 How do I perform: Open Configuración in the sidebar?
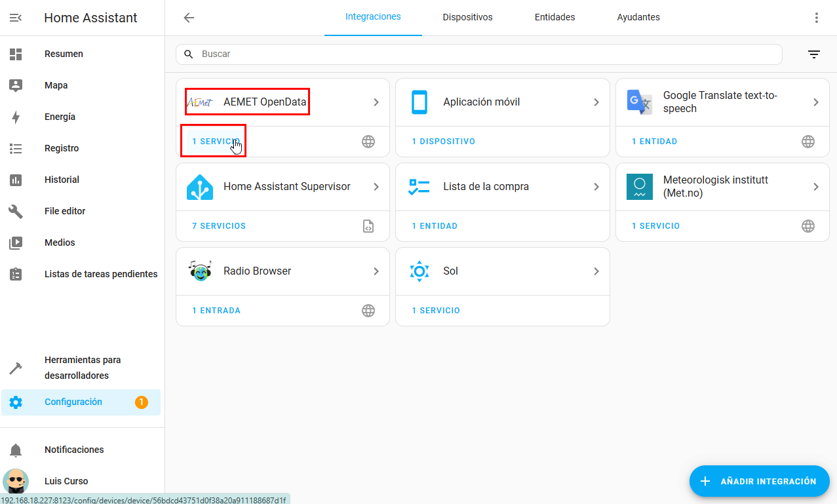coord(81,402)
